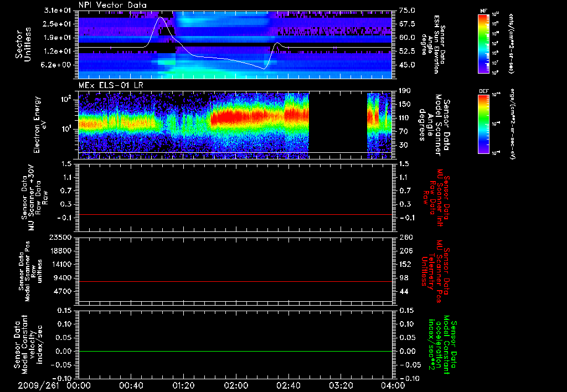Click the red MU Scanner Pos Telemetry title
This screenshot has width=567, height=392.
(436, 272)
